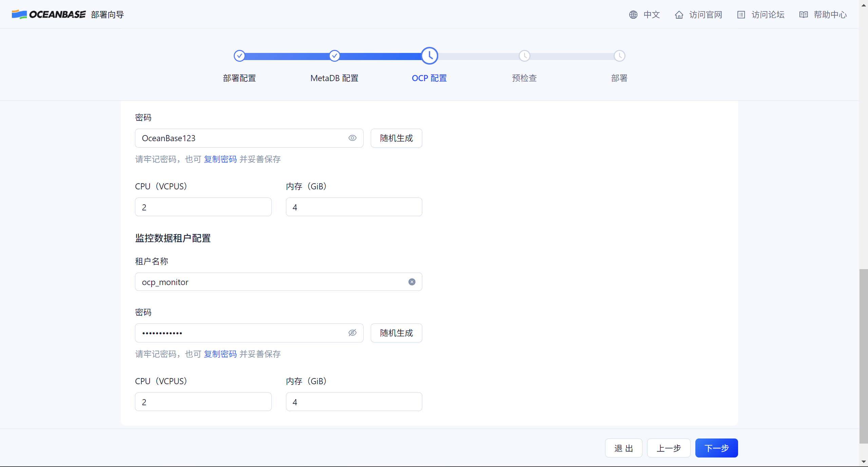Click the help center book icon
The image size is (868, 467).
coord(803,15)
